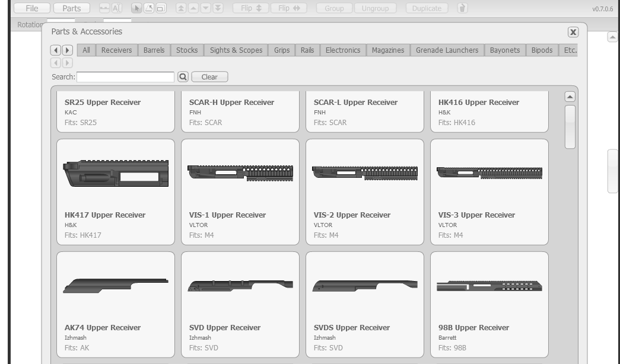Select the Magazines tab
The height and width of the screenshot is (364, 620).
coord(388,50)
